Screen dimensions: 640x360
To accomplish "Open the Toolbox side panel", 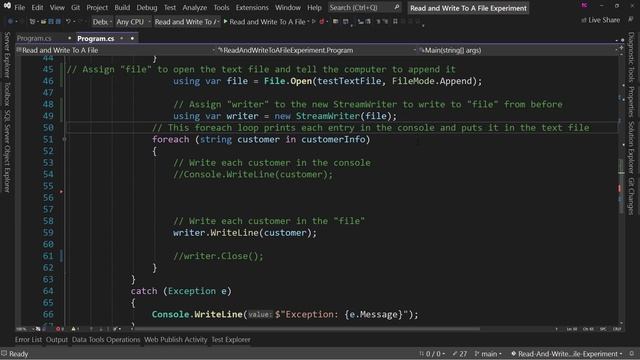I will 7,95.
